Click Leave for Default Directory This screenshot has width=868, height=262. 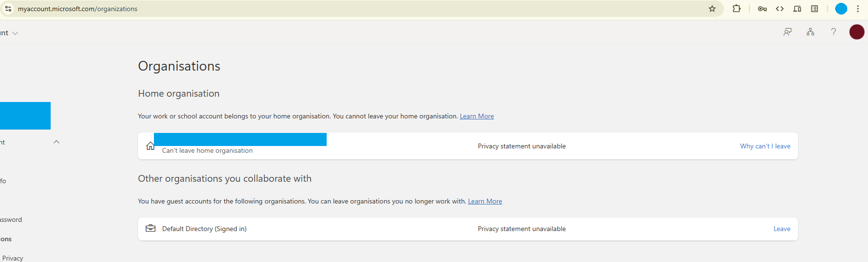point(782,229)
